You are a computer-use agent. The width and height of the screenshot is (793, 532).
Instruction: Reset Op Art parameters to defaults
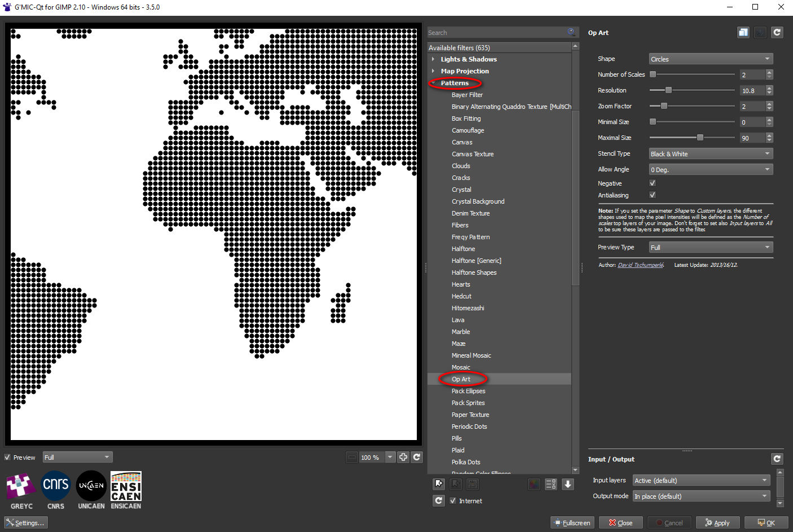[x=777, y=33]
